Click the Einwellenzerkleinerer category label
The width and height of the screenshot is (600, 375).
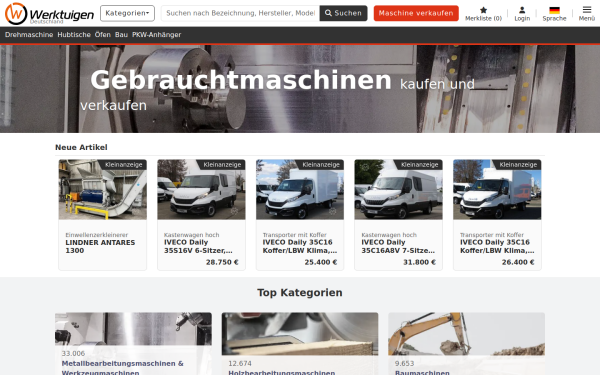(x=96, y=235)
